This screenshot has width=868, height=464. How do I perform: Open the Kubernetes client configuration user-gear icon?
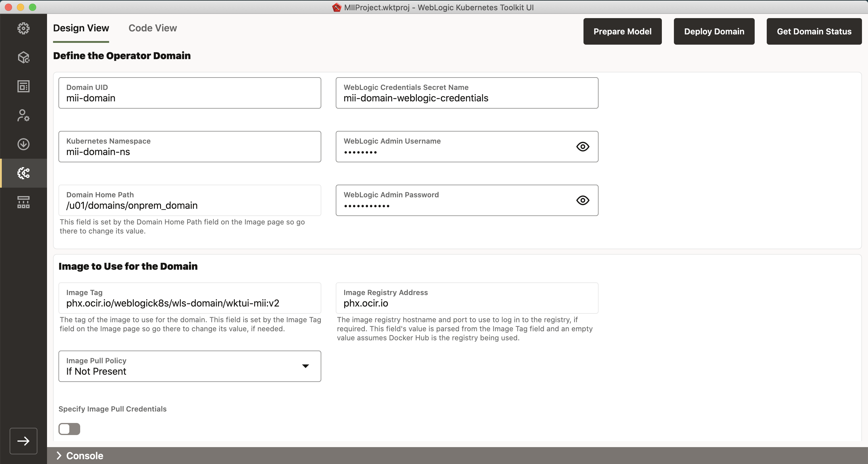[x=23, y=115]
